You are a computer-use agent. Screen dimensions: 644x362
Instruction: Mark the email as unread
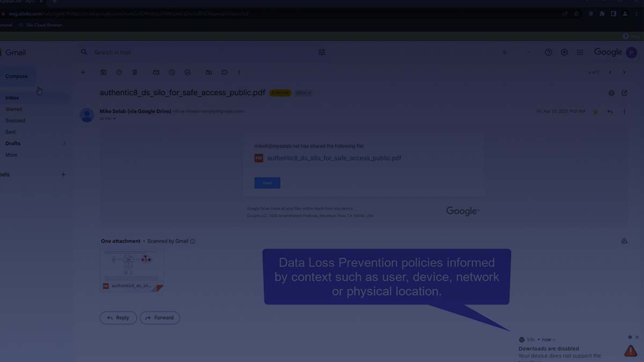click(x=156, y=72)
